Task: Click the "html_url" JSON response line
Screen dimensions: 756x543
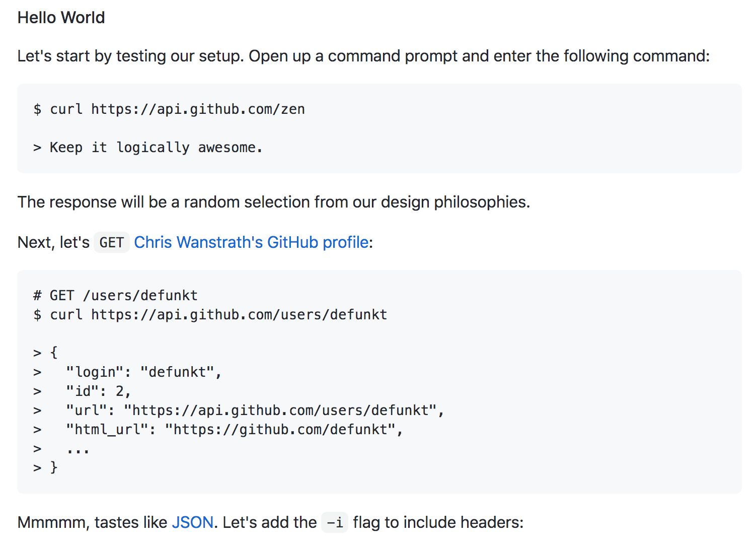Action: point(234,430)
